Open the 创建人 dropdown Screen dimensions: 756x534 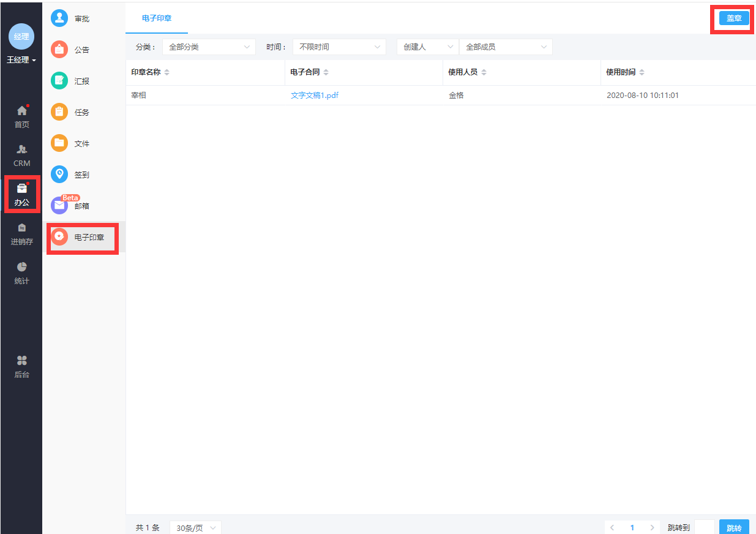[428, 47]
